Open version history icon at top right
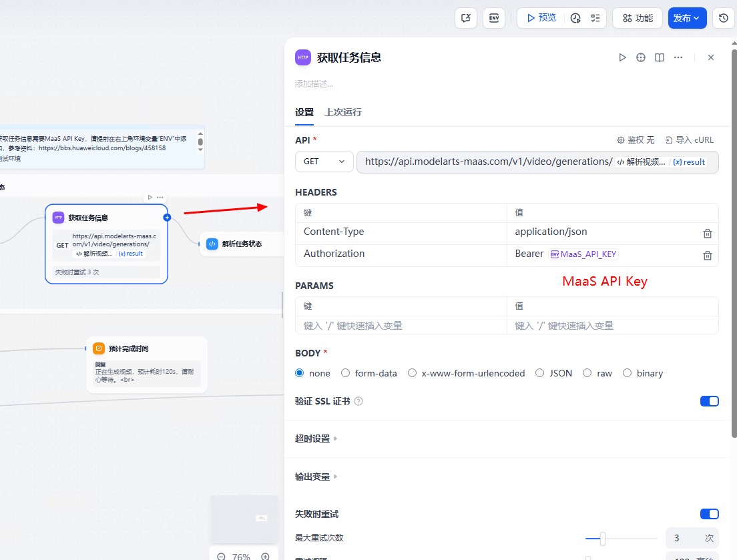Viewport: 737px width, 560px height. [724, 18]
